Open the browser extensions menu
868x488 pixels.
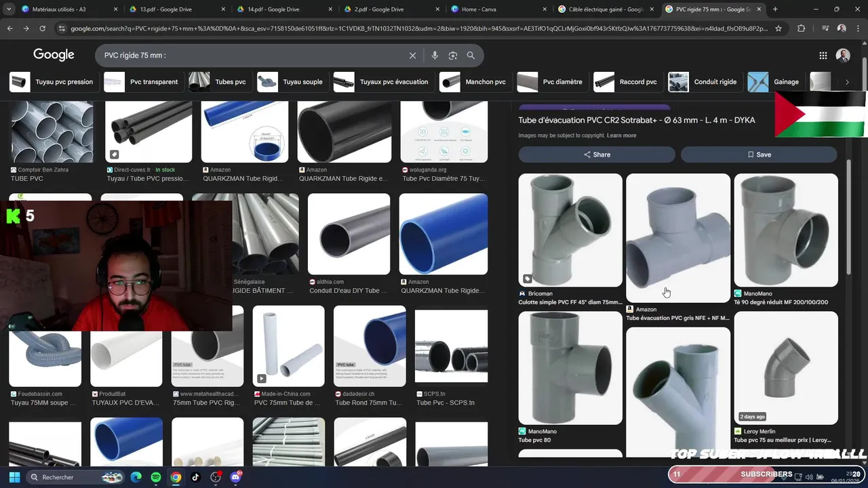coord(802,28)
